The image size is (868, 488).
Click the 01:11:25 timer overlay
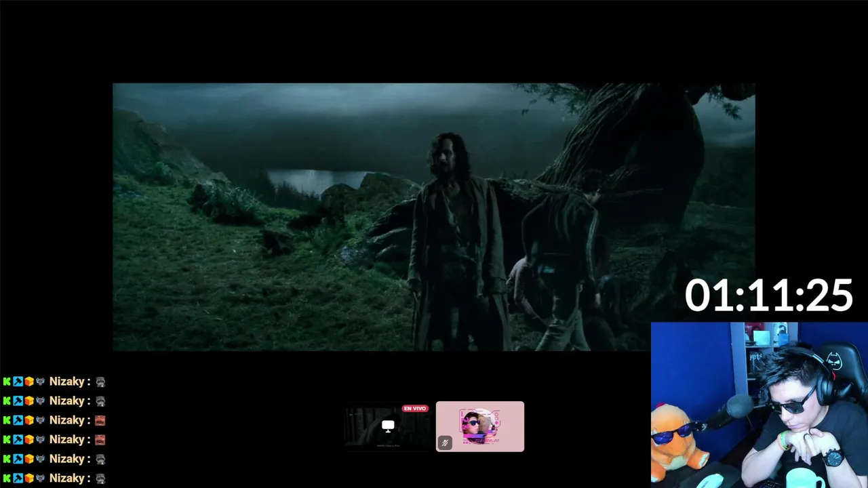(x=768, y=296)
